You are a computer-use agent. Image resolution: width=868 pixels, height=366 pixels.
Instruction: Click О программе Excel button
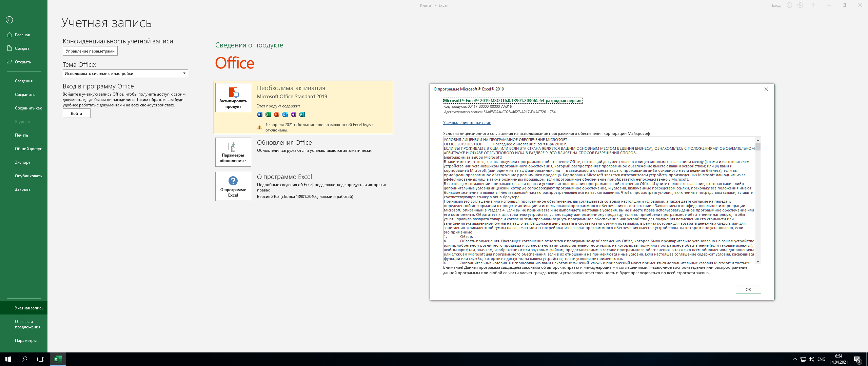coord(233,186)
